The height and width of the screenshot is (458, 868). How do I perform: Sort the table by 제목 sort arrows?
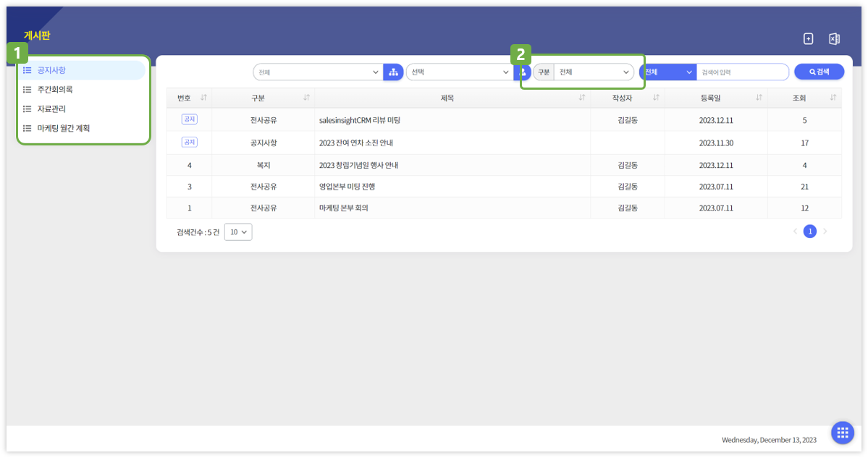pos(582,98)
